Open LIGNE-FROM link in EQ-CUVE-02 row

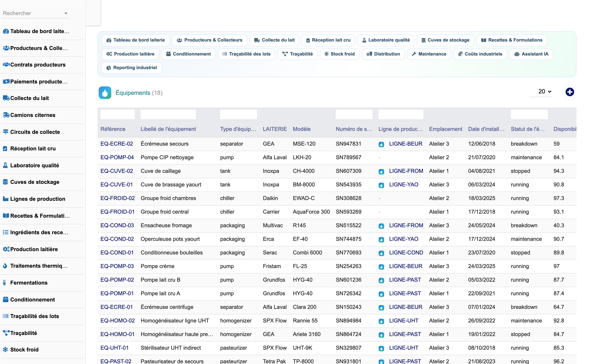(x=406, y=171)
